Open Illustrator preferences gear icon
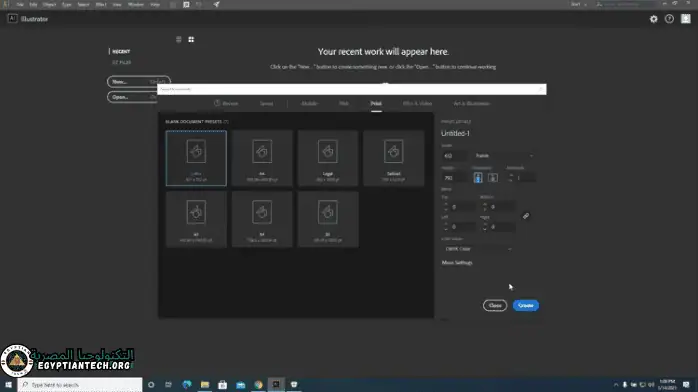 point(653,19)
